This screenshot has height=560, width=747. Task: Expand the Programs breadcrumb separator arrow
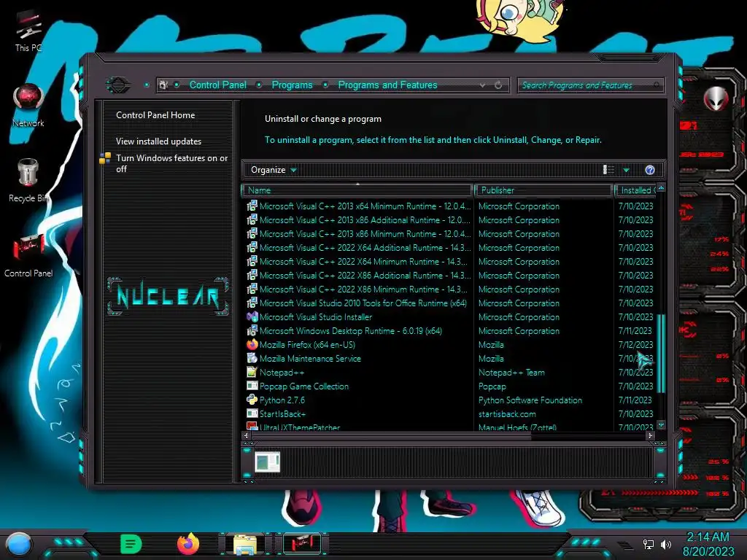(x=325, y=85)
